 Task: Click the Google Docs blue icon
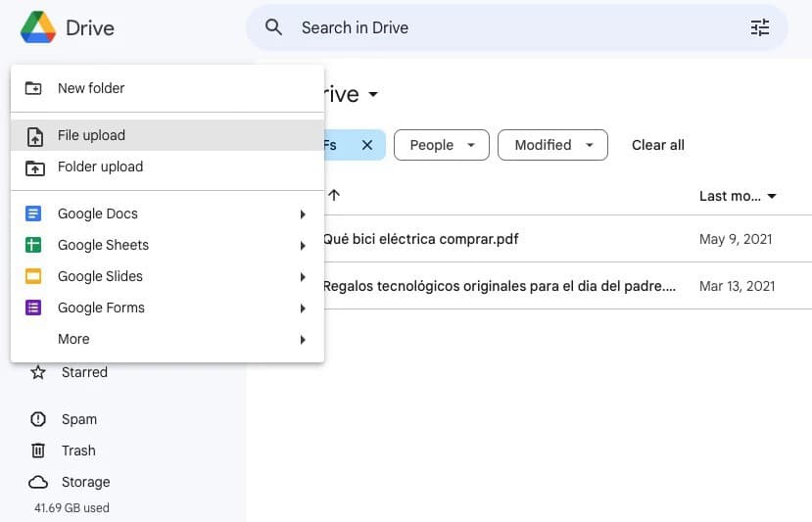pos(33,214)
